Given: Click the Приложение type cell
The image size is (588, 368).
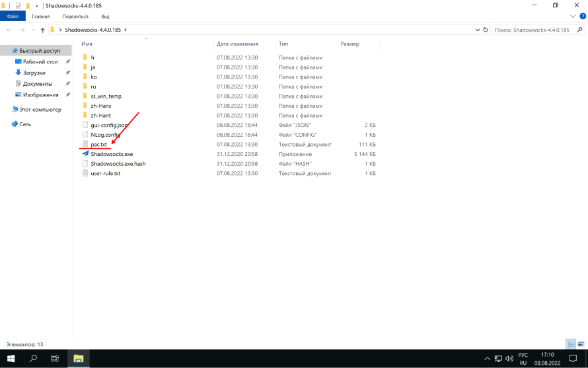Looking at the screenshot, I should (x=295, y=154).
